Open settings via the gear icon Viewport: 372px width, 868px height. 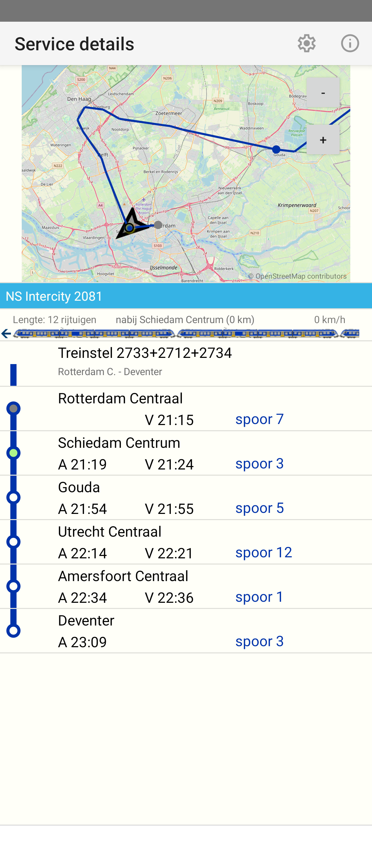[307, 43]
